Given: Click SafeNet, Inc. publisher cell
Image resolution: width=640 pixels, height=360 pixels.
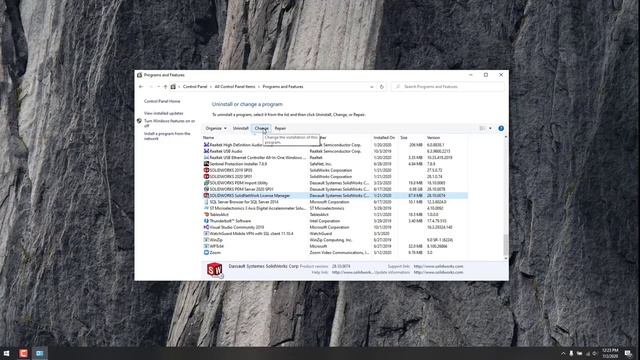Looking at the screenshot, I should 320,164.
